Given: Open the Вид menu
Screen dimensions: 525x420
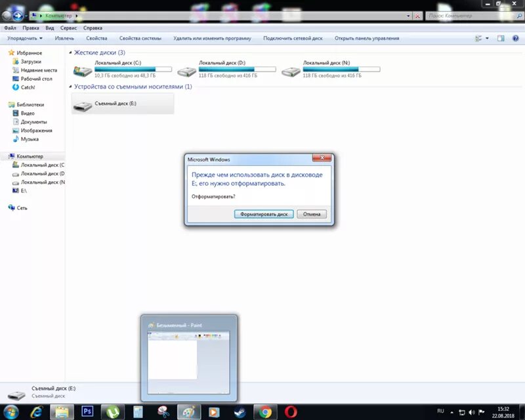Looking at the screenshot, I should 50,28.
